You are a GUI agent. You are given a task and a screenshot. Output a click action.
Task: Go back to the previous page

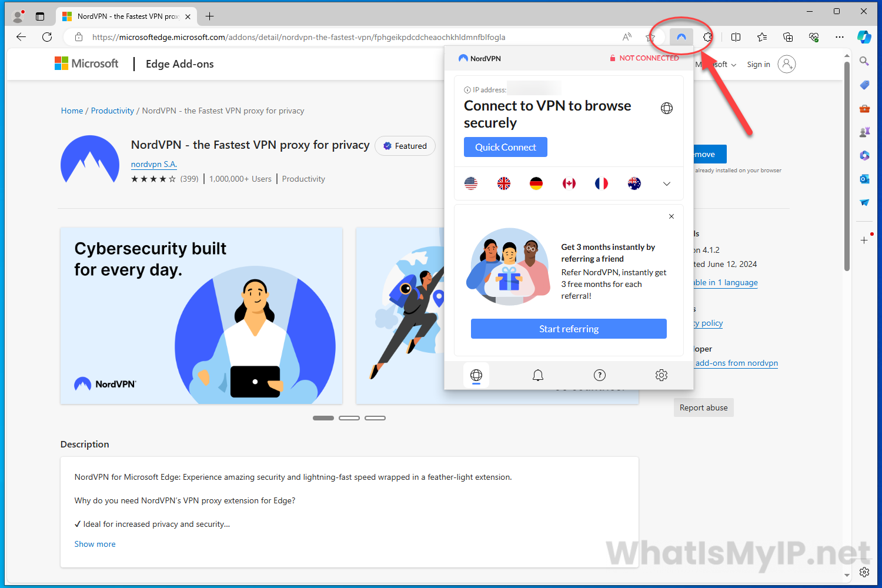[x=21, y=37]
